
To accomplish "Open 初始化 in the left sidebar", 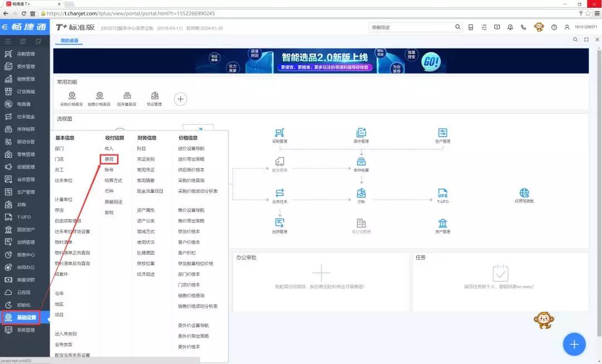I will 25,305.
